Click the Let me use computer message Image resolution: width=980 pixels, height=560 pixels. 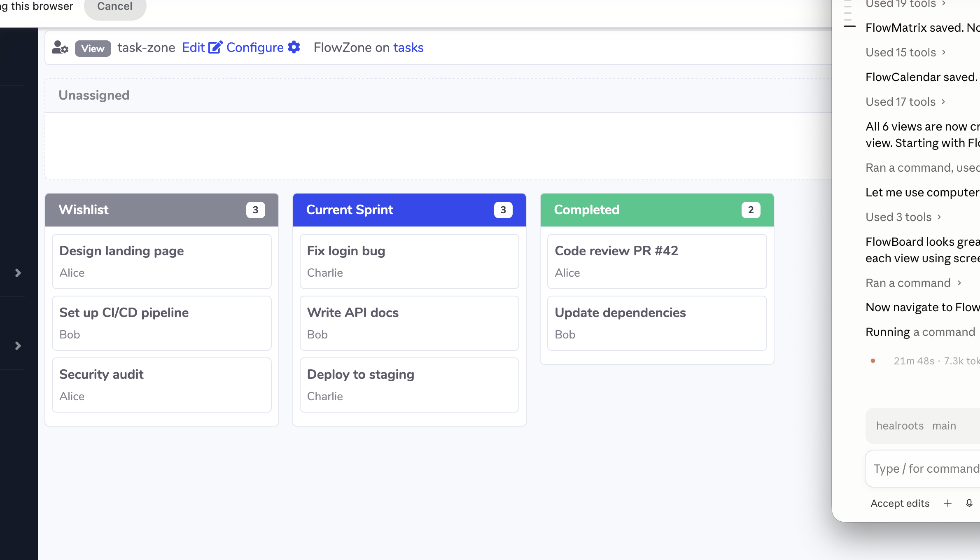coord(923,192)
